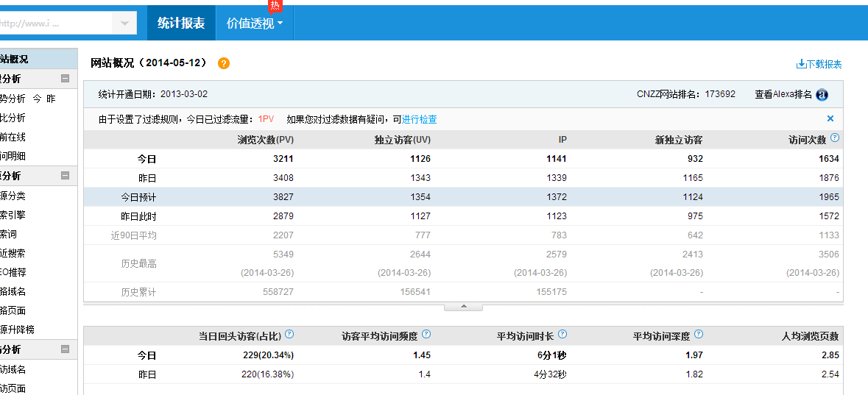
Task: Open 查看Alexa排名 link text
Action: (x=783, y=94)
